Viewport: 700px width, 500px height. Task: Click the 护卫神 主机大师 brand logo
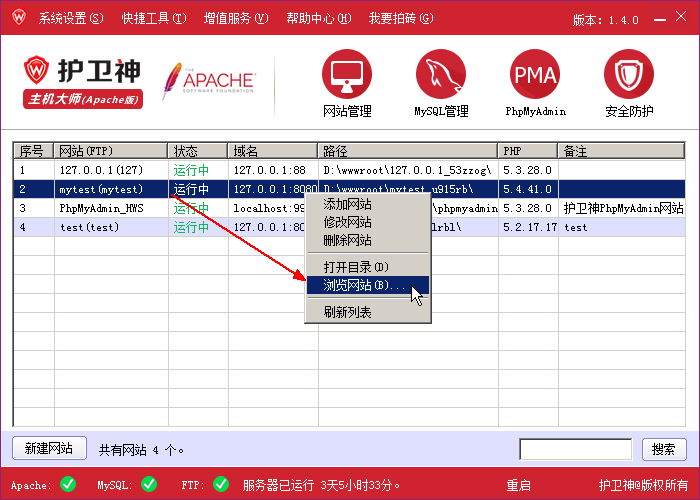(x=83, y=82)
